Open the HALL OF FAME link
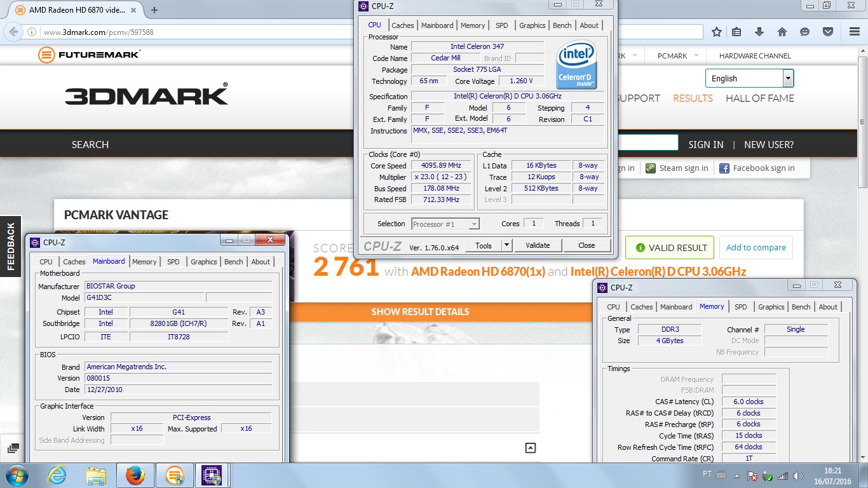Screen dimensions: 868x488 coord(760,98)
